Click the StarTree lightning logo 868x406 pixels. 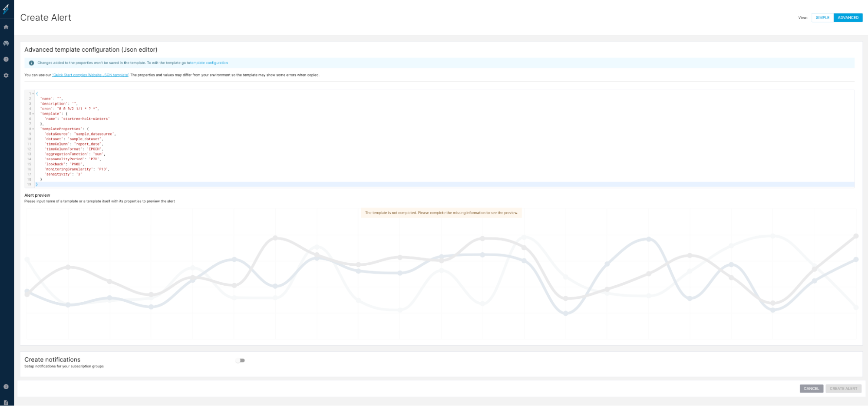coord(6,8)
